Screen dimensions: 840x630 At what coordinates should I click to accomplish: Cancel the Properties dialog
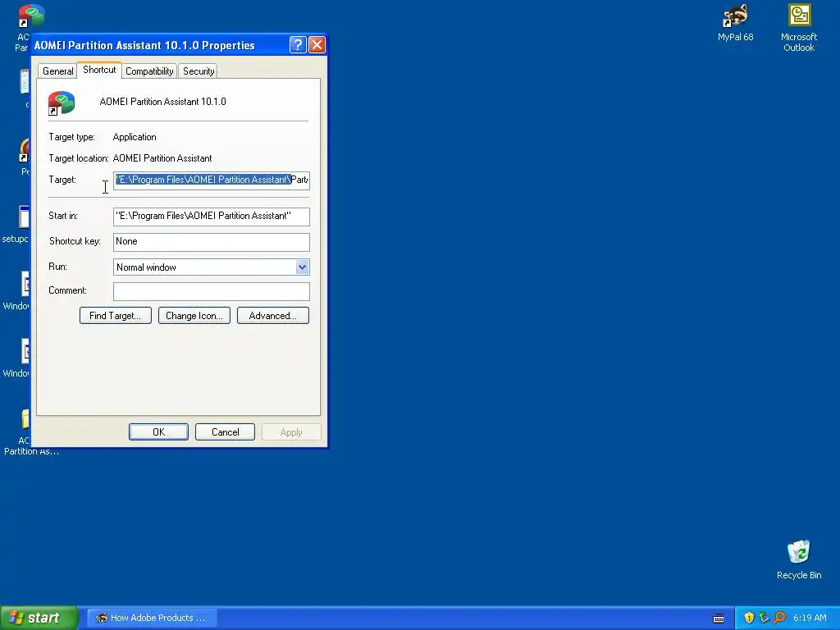225,431
